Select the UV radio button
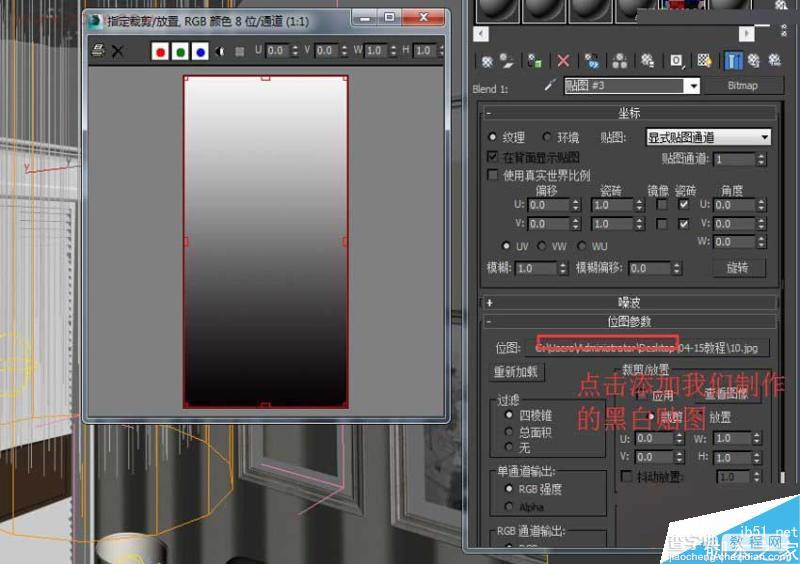Viewport: 800px width, 564px height. (506, 246)
